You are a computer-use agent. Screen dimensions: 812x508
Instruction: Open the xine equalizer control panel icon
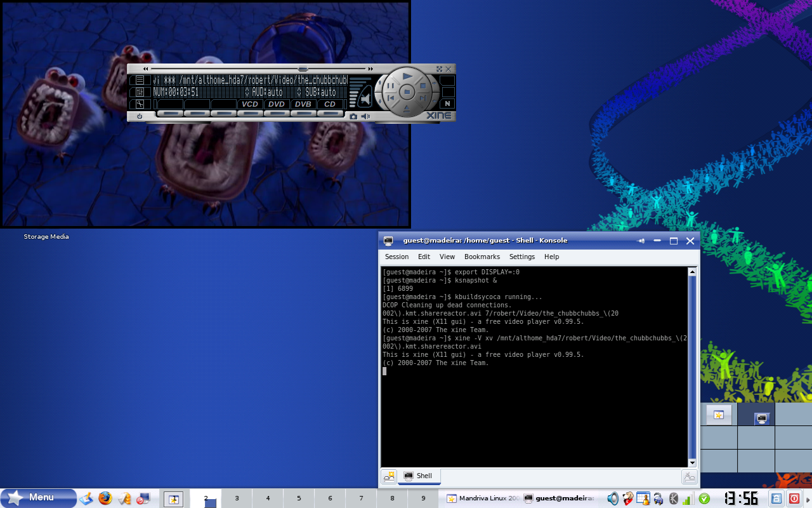(140, 92)
